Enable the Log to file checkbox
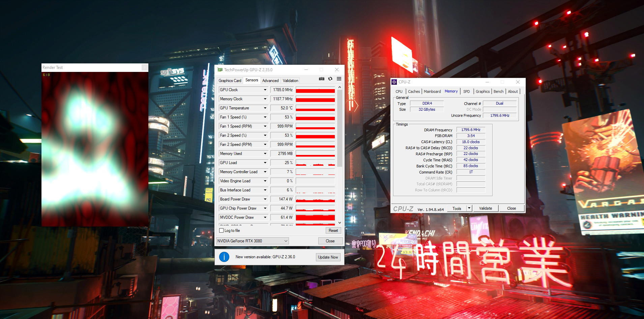The height and width of the screenshot is (319, 644). coord(222,231)
